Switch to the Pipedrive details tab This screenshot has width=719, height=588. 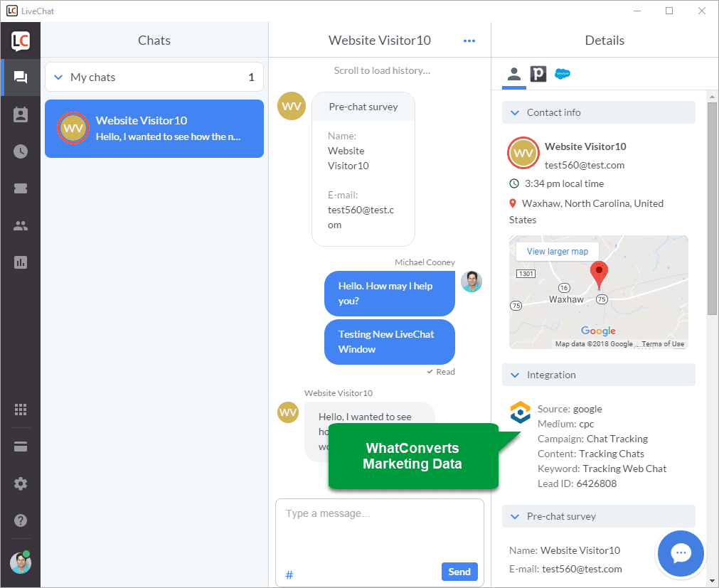[x=538, y=74]
